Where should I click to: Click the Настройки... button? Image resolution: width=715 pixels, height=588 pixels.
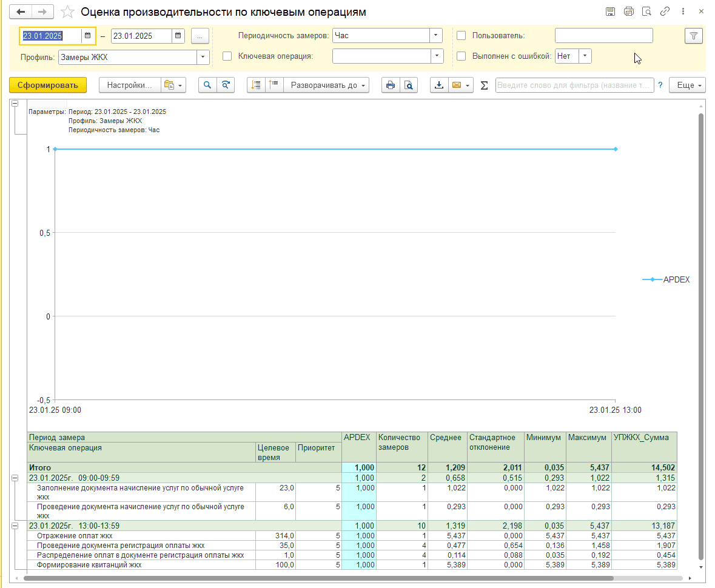(x=129, y=85)
